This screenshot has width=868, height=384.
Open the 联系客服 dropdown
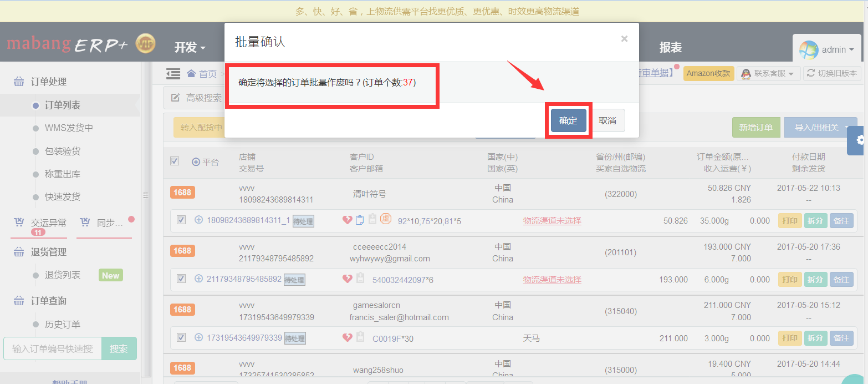coord(769,73)
